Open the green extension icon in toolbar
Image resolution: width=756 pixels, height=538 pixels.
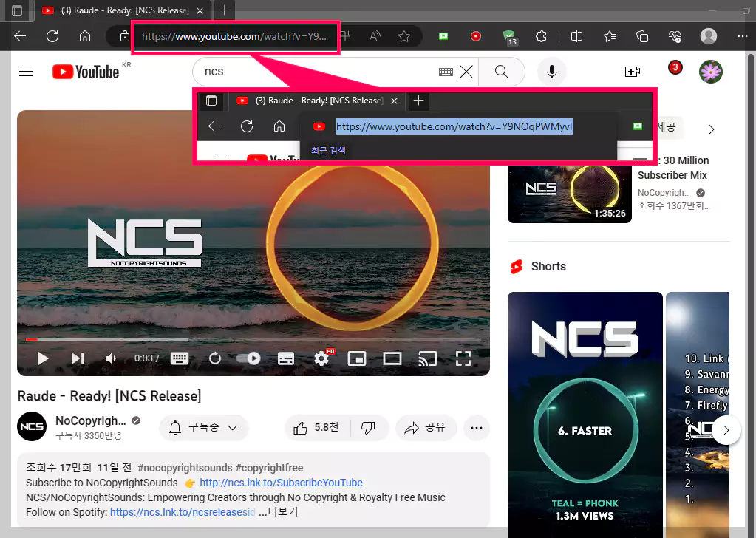[x=443, y=36]
